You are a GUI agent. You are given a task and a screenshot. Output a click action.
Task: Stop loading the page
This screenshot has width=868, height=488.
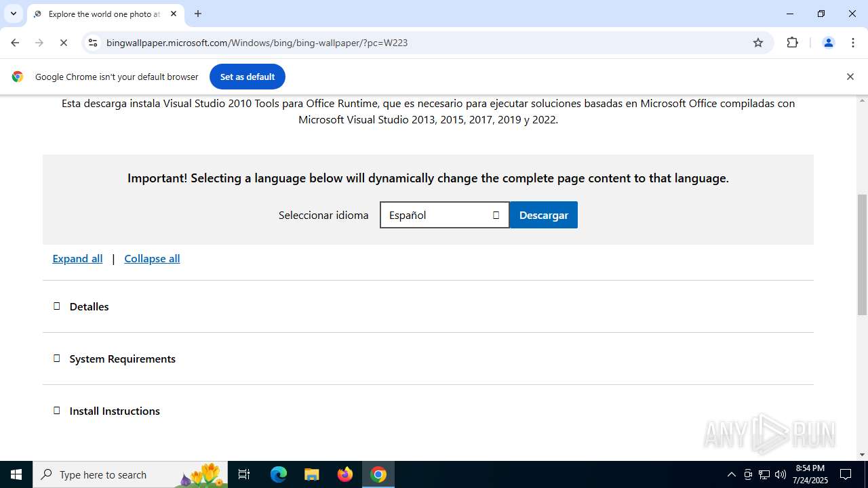63,43
